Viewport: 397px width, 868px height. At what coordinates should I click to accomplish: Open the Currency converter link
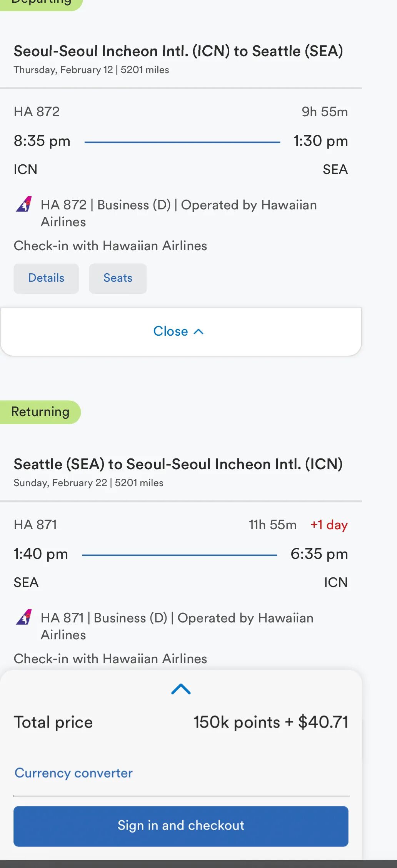(x=73, y=773)
